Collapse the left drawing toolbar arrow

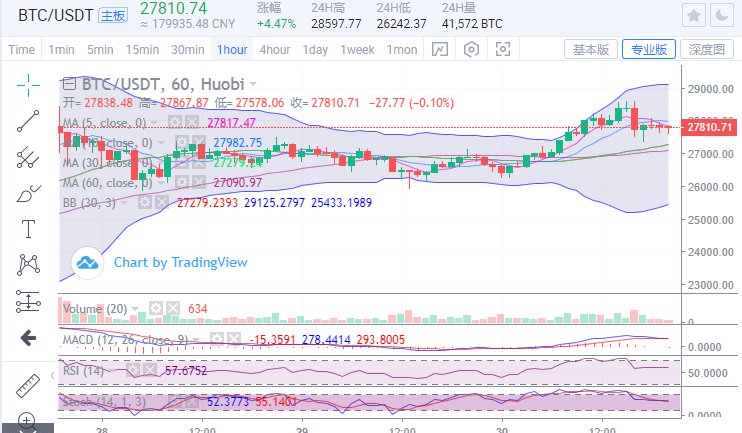53,376
